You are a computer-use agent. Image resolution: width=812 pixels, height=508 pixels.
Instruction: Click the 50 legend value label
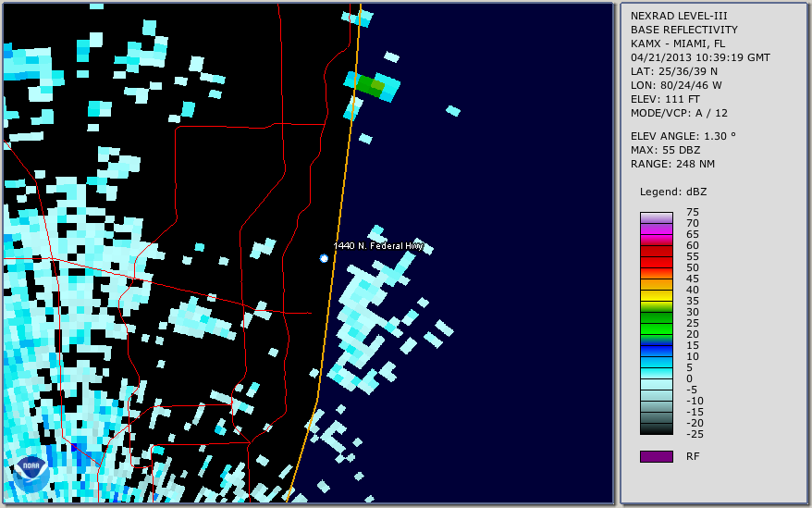point(693,267)
